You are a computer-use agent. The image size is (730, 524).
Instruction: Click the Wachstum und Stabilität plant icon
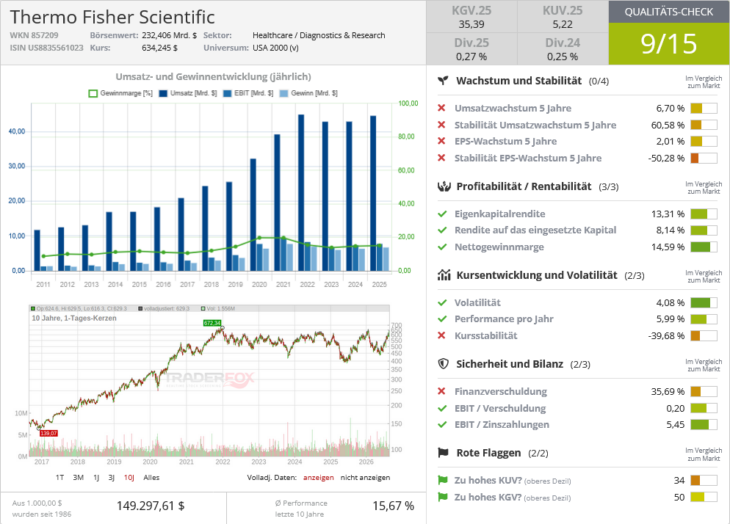pos(443,81)
